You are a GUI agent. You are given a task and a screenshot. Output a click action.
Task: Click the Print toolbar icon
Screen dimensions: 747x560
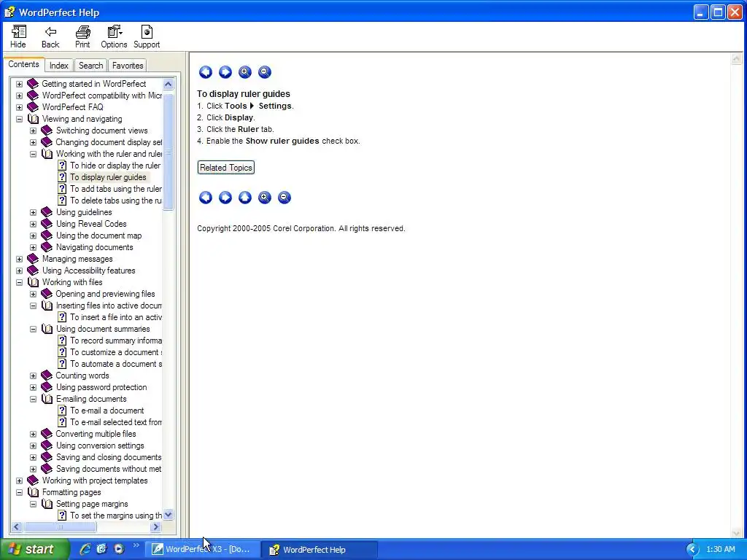(x=82, y=36)
